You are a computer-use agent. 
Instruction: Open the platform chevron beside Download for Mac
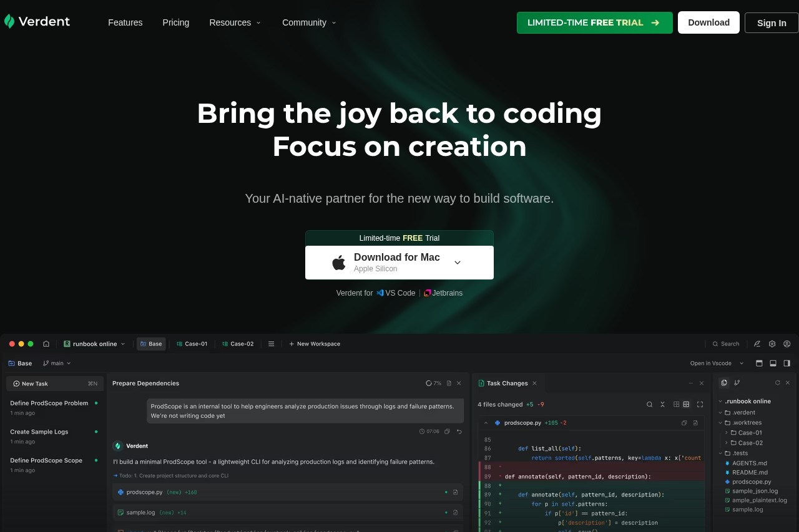coord(458,263)
